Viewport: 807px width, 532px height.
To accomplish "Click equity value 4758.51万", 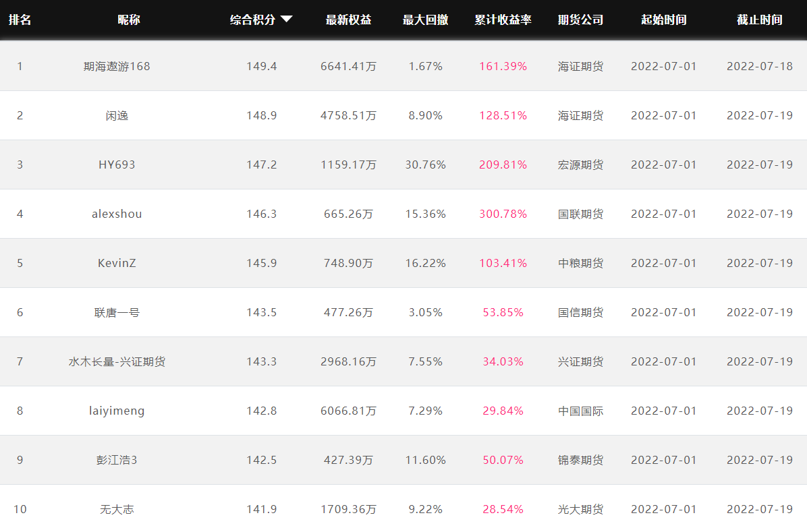I will point(348,116).
